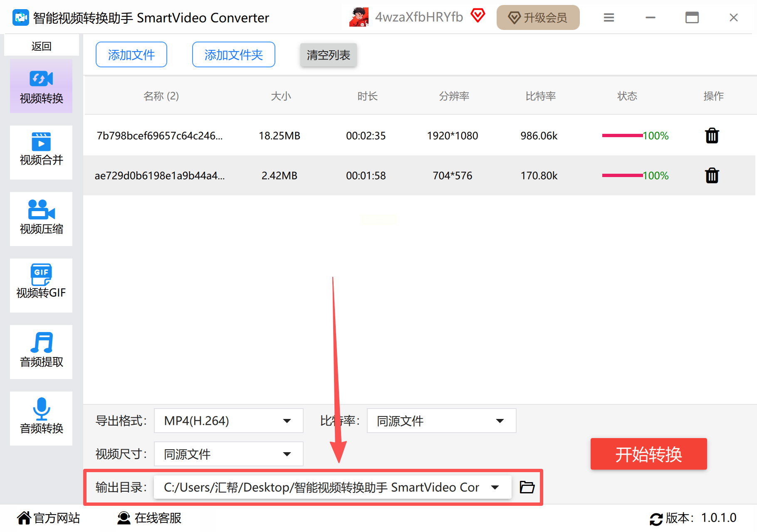This screenshot has height=532, width=757.
Task: Click the 操作 column header
Action: click(x=714, y=96)
